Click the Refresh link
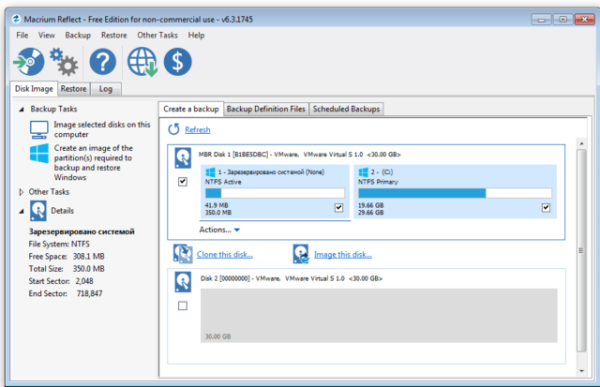 (x=197, y=130)
